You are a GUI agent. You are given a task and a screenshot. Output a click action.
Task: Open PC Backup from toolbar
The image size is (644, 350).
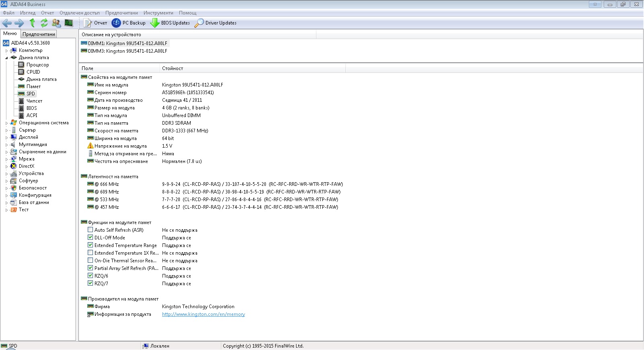pos(129,23)
